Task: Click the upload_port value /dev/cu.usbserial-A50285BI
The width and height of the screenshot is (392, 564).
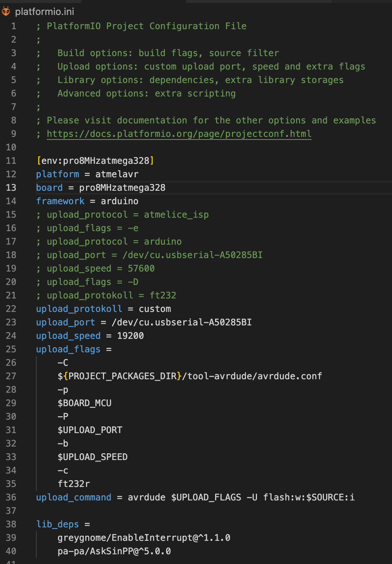Action: point(181,322)
